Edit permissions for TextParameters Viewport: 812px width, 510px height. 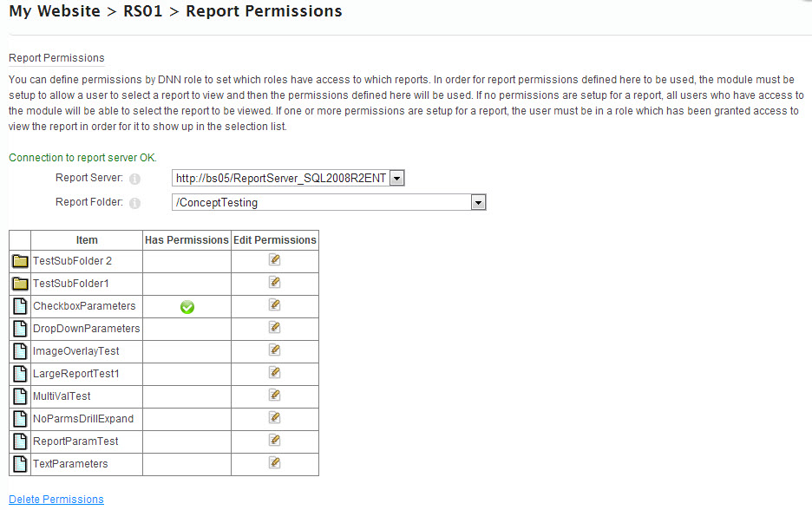pos(274,464)
